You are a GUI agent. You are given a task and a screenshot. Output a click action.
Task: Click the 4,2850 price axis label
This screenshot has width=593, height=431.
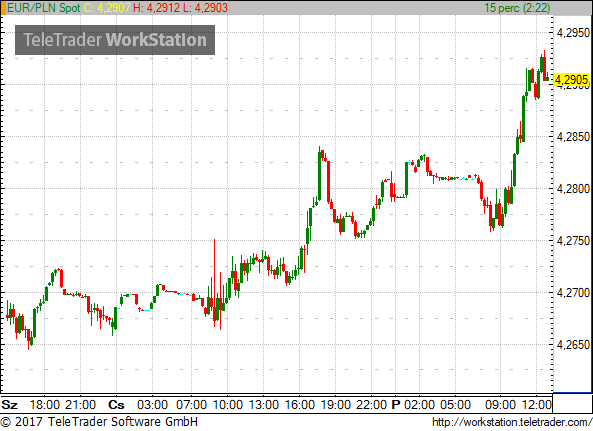click(573, 136)
